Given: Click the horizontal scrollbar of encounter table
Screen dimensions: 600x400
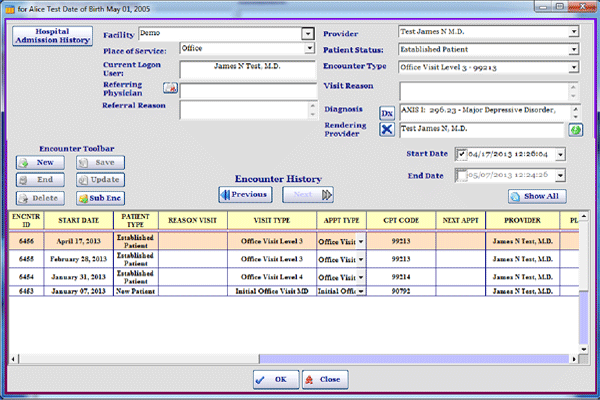Looking at the screenshot, I should (x=294, y=359).
